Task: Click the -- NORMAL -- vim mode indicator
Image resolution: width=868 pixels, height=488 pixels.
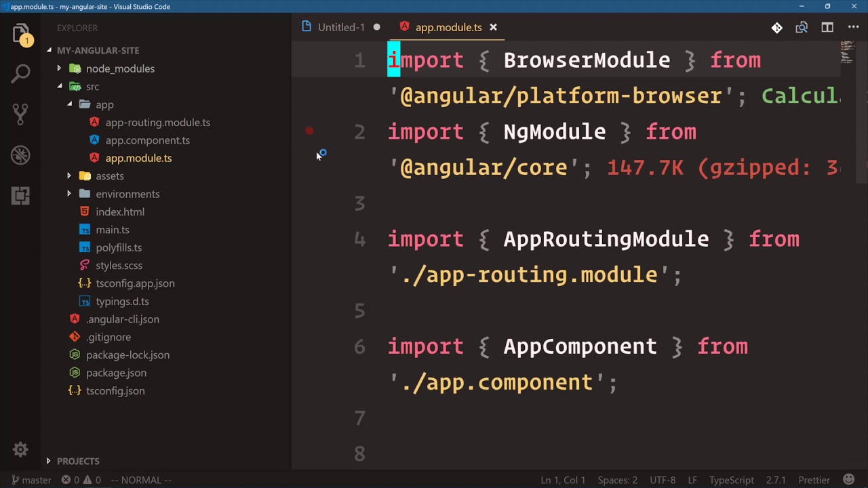Action: 141,480
